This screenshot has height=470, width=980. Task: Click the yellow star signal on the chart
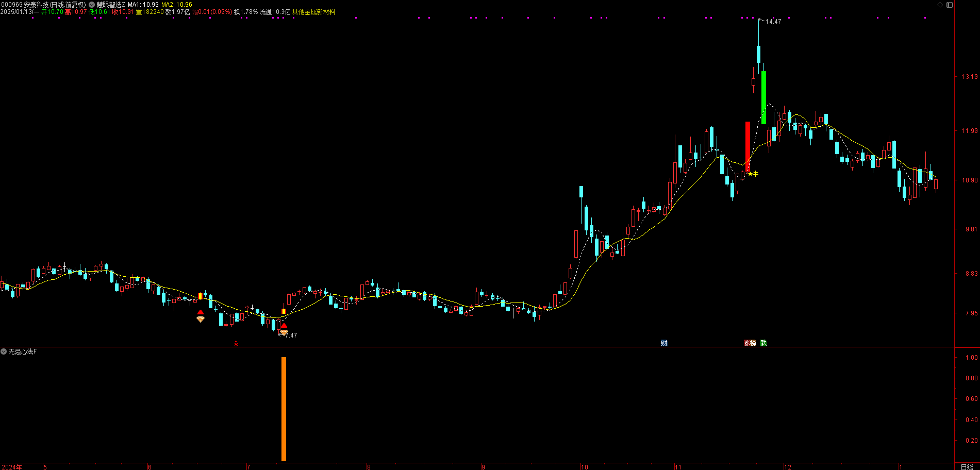[x=751, y=174]
